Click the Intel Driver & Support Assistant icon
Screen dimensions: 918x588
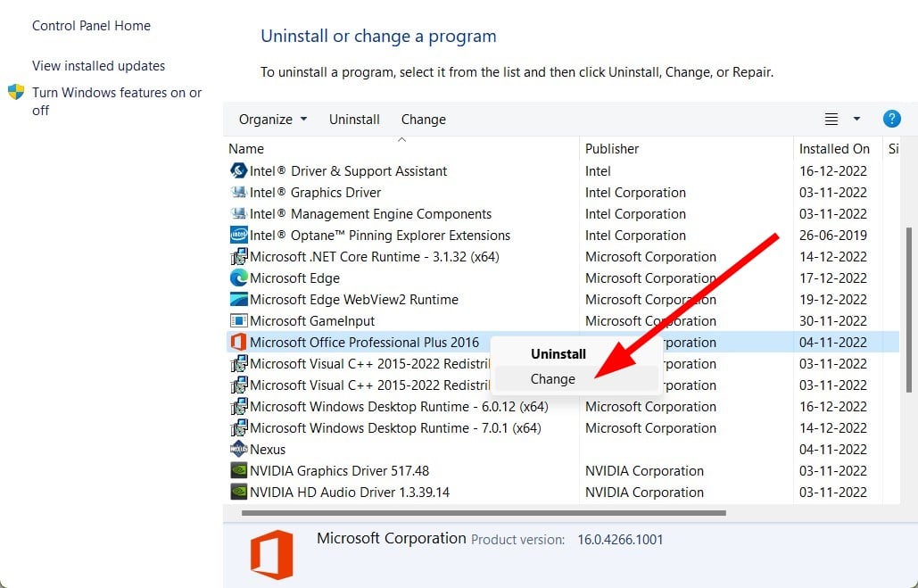point(238,171)
